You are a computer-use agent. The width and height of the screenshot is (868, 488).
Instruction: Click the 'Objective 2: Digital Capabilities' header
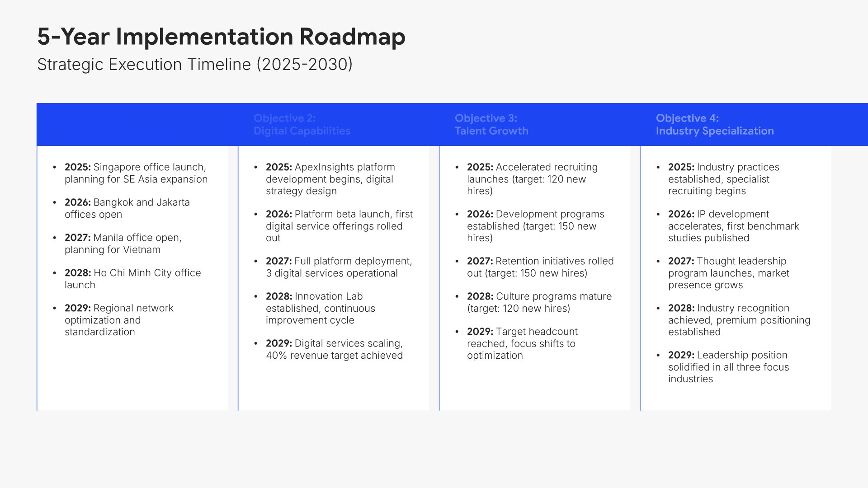[302, 125]
